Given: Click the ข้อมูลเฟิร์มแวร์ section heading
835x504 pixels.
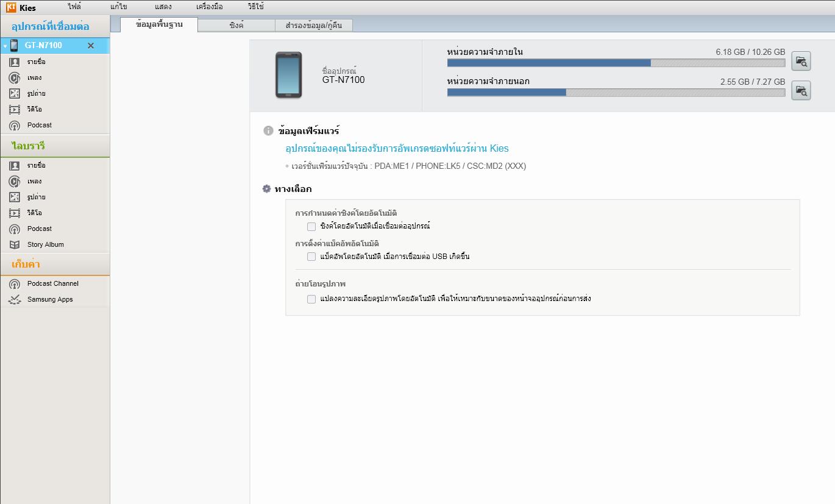Looking at the screenshot, I should (x=308, y=131).
